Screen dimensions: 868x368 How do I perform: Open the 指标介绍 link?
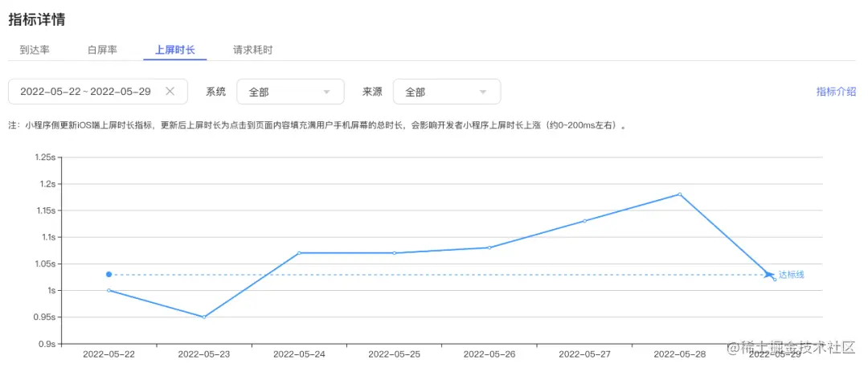tap(837, 92)
